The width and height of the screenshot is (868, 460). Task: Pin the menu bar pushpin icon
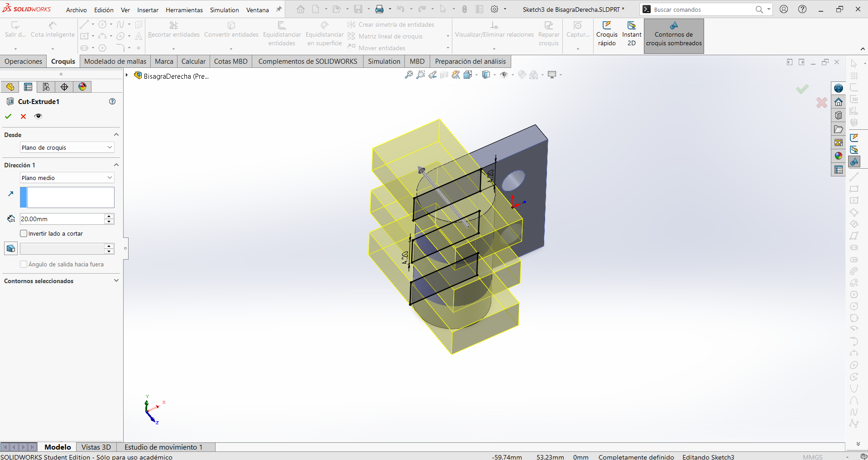pos(279,9)
